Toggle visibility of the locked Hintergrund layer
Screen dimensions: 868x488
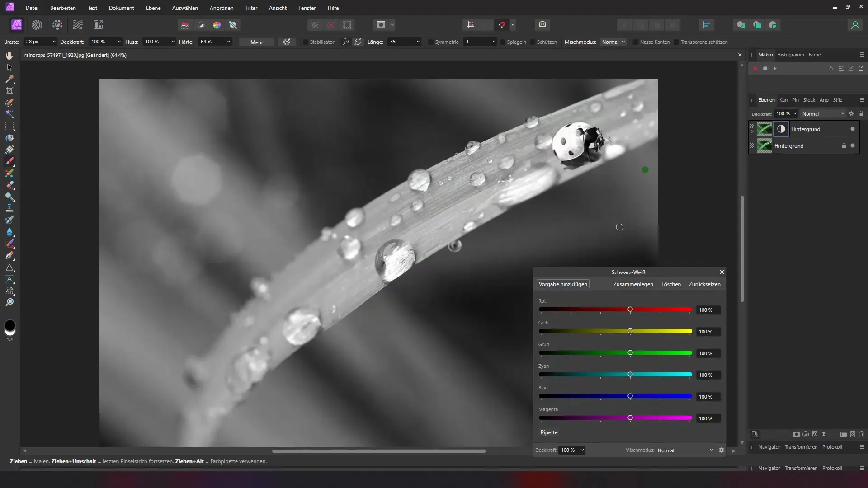pos(853,146)
